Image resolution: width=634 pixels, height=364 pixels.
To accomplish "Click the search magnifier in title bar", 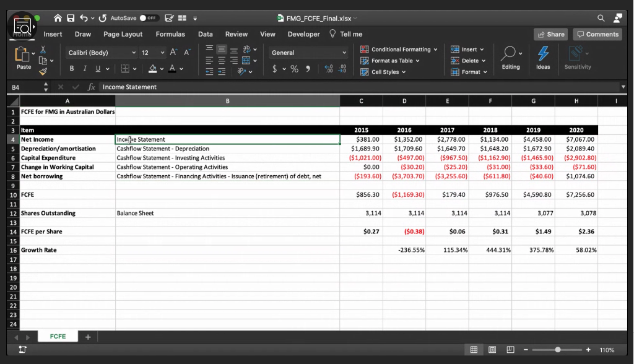I will click(601, 18).
